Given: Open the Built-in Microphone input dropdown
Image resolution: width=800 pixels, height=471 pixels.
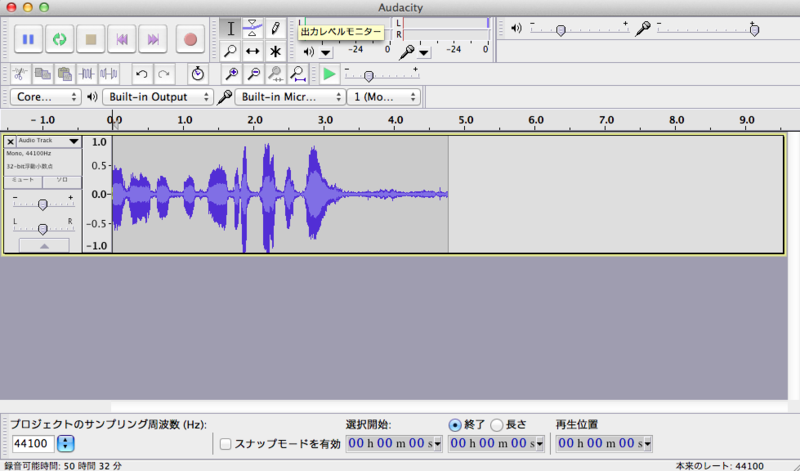Looking at the screenshot, I should [290, 97].
